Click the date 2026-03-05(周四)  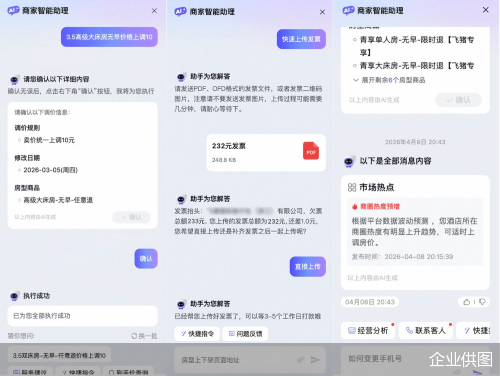pyautogui.click(x=50, y=170)
